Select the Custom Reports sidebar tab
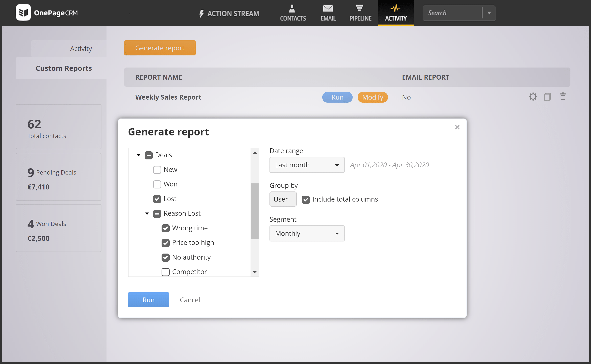The height and width of the screenshot is (364, 591). [61, 68]
